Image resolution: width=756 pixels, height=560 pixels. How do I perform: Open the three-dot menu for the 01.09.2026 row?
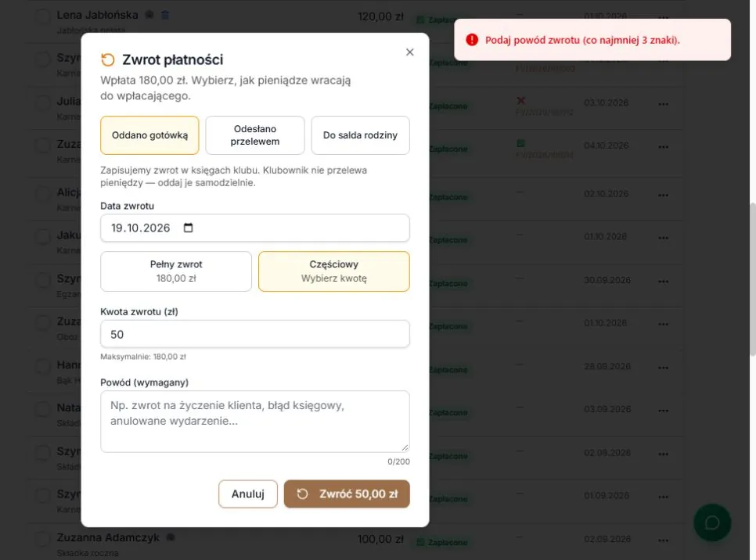664,497
